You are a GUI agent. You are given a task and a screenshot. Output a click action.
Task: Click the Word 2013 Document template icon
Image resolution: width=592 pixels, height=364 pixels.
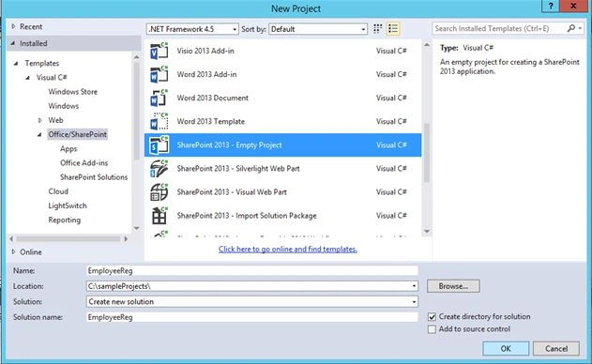(159, 98)
